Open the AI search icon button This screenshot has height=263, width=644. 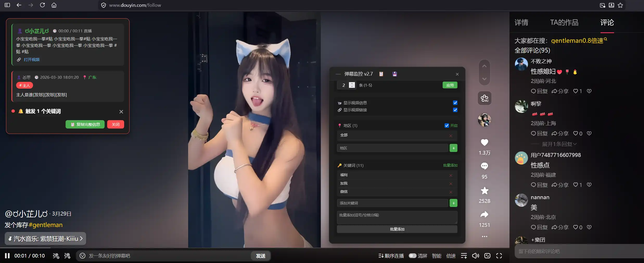tap(484, 98)
